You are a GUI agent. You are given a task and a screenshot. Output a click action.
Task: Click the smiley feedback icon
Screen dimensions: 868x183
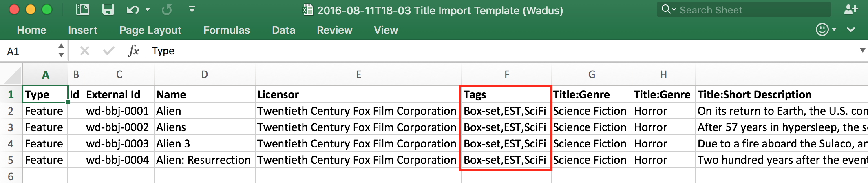(x=822, y=29)
